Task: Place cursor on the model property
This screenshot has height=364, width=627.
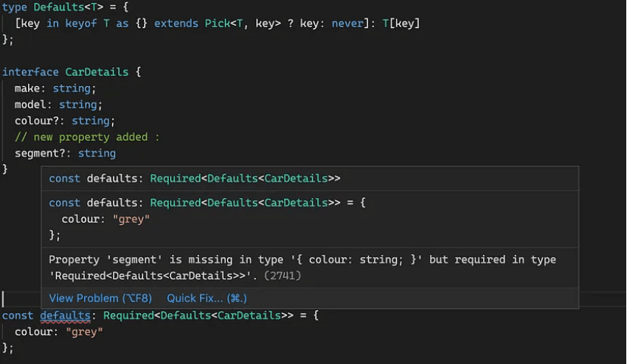Action: click(x=32, y=105)
